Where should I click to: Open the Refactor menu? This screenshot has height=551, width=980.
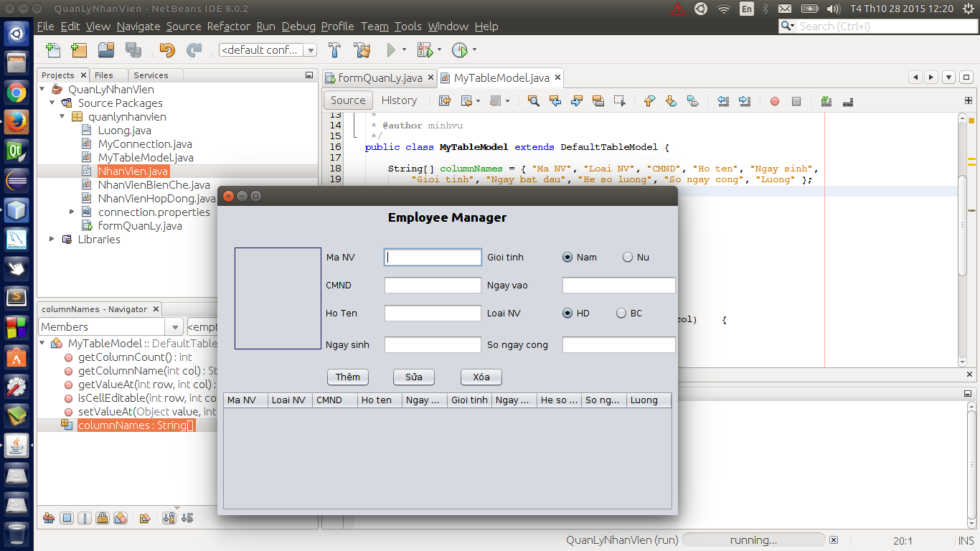[228, 27]
